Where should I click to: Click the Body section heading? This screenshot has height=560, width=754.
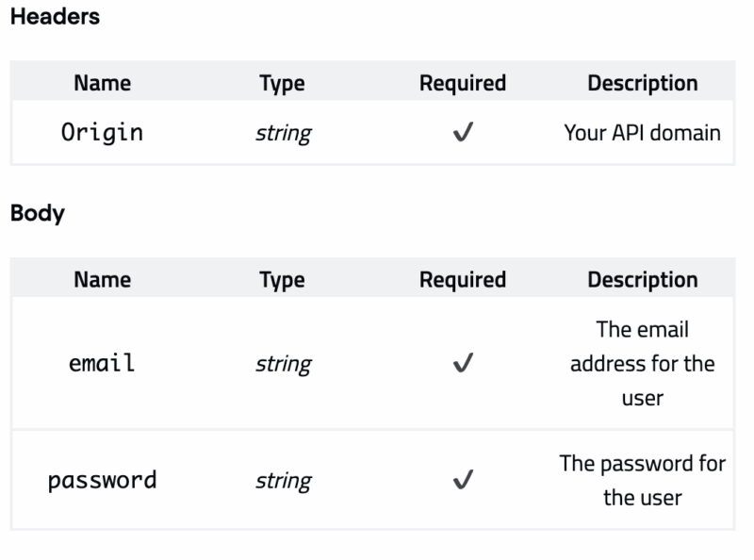tap(38, 213)
